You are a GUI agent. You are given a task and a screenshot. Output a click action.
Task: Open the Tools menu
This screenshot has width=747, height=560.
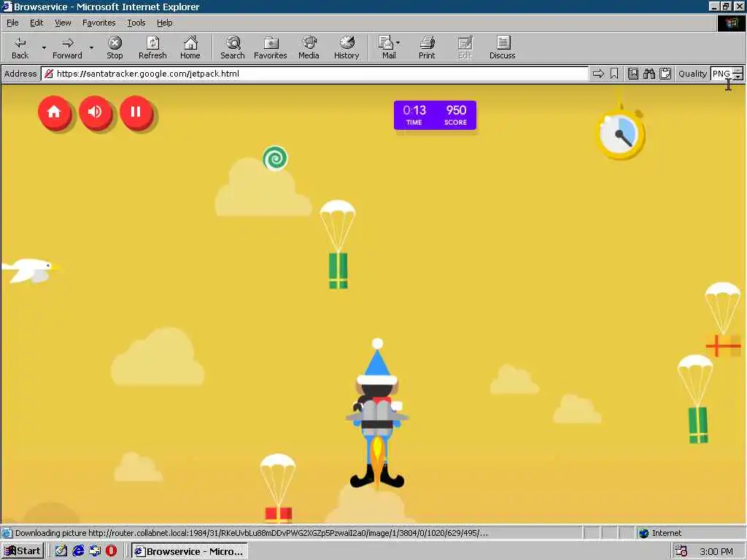[136, 23]
